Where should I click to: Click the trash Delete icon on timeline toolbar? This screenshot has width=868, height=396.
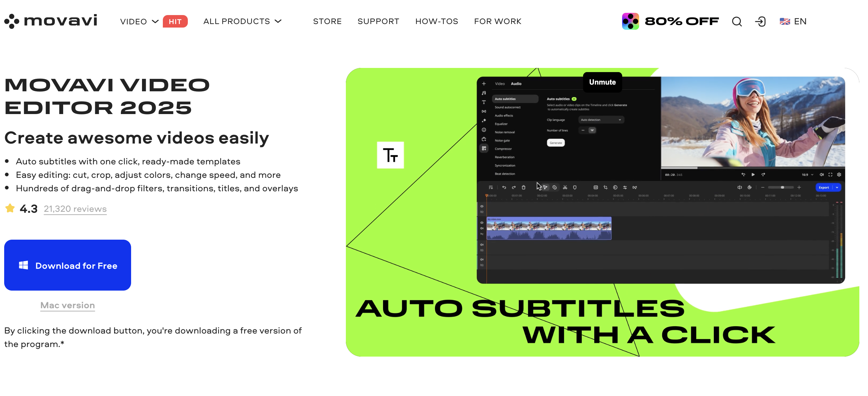pos(524,187)
